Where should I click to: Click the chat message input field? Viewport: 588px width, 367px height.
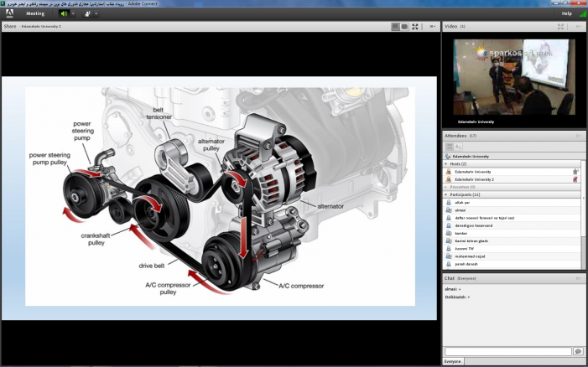(x=507, y=351)
